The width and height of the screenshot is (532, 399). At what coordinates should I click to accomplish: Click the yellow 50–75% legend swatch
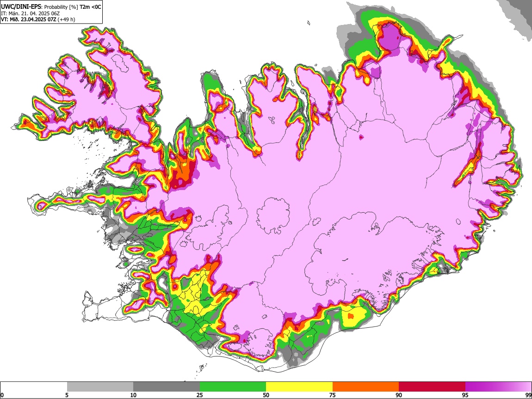coord(299,387)
